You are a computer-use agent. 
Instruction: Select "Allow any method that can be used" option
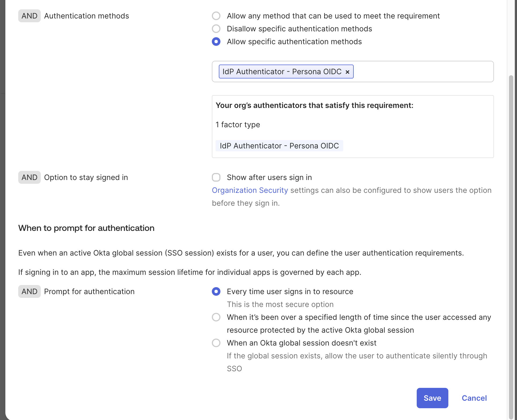[x=216, y=16]
